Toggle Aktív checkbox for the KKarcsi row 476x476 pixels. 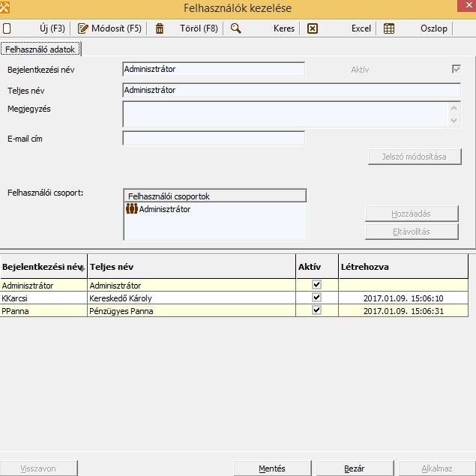click(316, 298)
